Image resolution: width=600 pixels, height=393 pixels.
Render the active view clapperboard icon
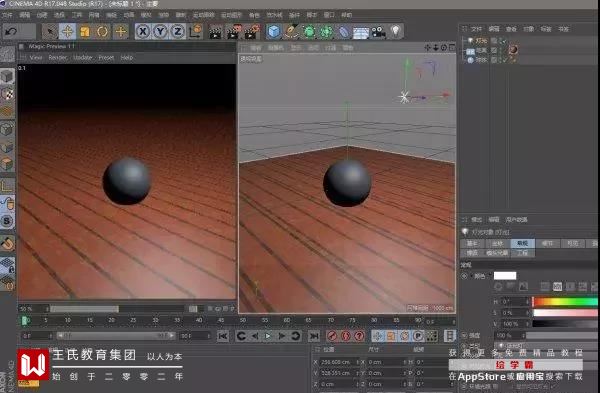coord(216,32)
